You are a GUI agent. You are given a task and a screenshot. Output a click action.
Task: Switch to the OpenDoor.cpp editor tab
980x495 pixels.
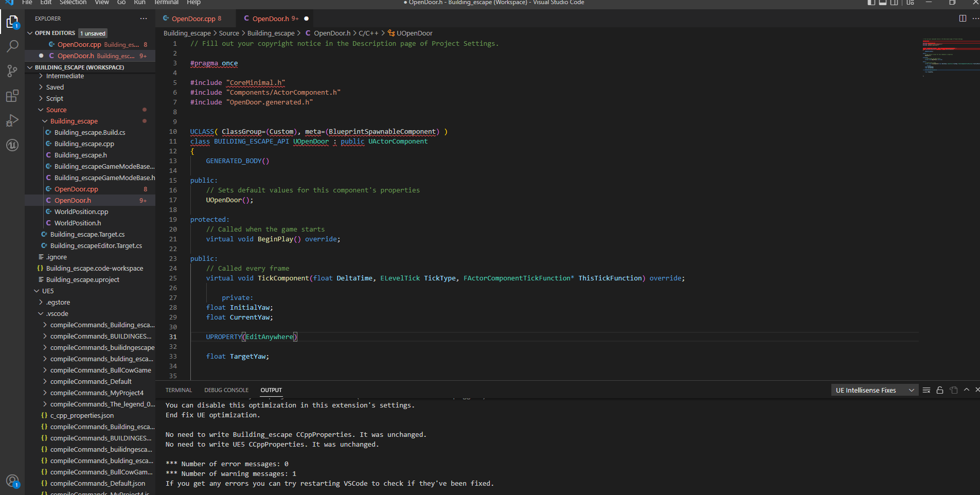click(193, 19)
